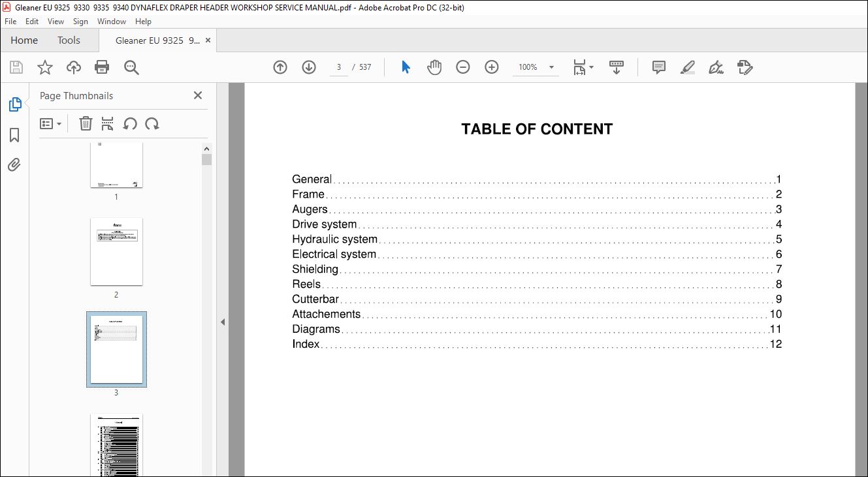The width and height of the screenshot is (868, 477).
Task: Click the TABLE OF CONTENT heading
Action: [x=537, y=129]
